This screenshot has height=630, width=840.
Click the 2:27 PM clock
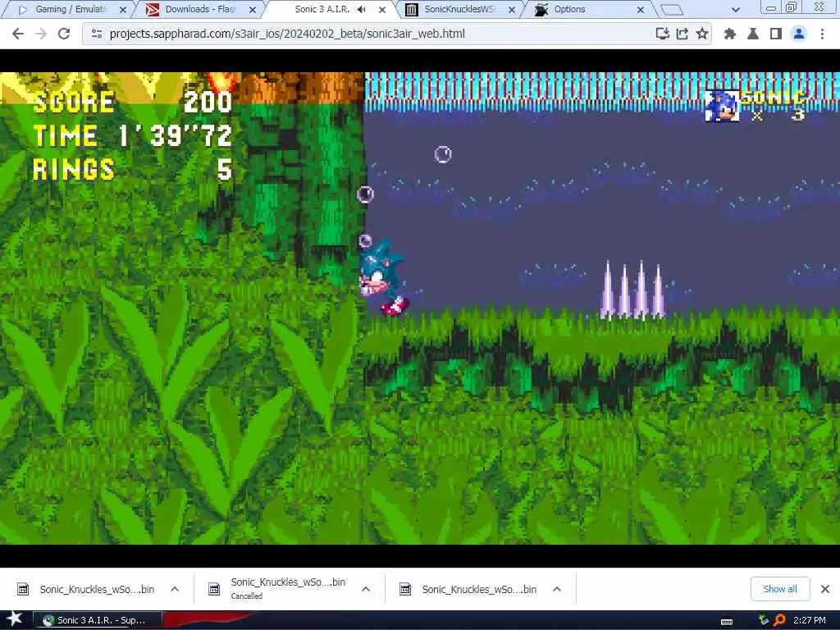coord(809,620)
